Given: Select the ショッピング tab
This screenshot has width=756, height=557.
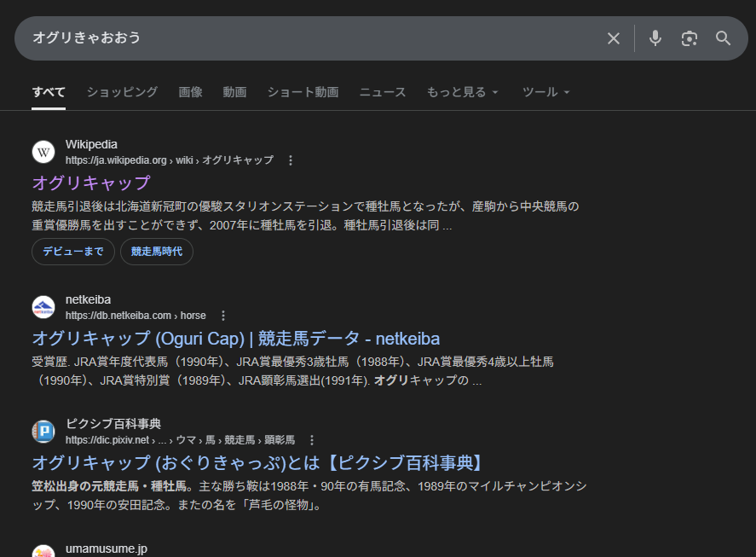Looking at the screenshot, I should pyautogui.click(x=122, y=92).
